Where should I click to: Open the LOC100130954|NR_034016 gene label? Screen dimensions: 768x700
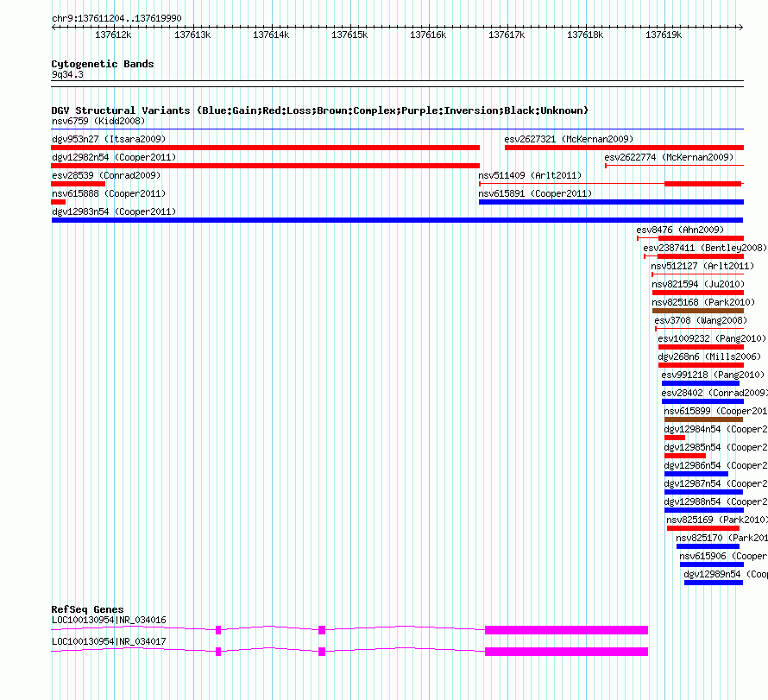[x=109, y=620]
